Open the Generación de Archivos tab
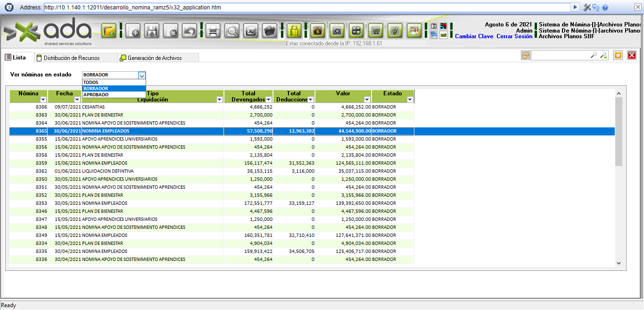Screen dimensions: 644x310 point(154,58)
